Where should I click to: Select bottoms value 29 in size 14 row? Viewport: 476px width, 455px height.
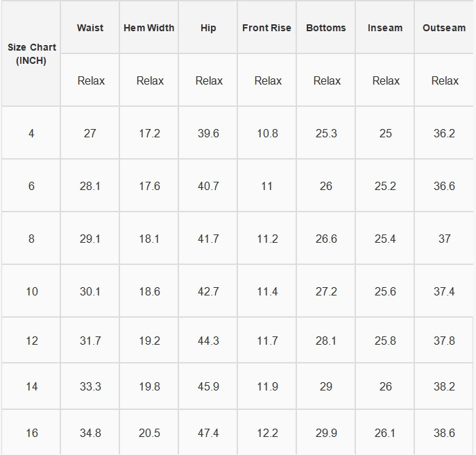coord(325,386)
